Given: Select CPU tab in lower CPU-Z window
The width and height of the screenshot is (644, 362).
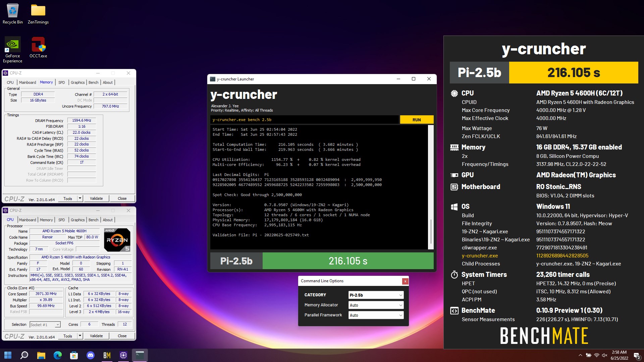Looking at the screenshot, I should (10, 220).
